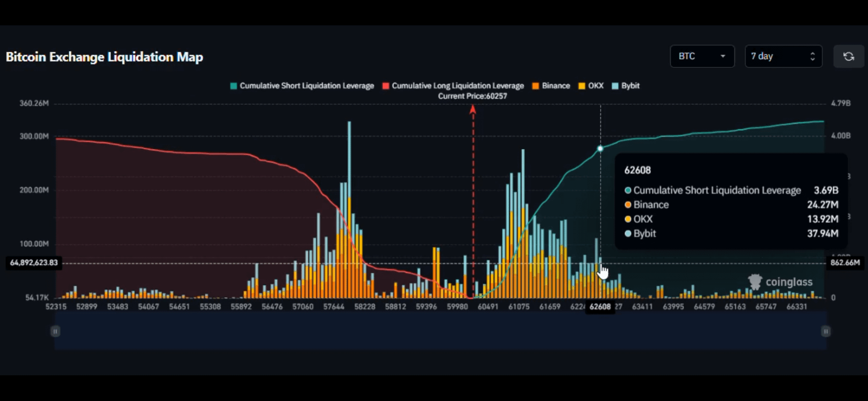Click the 53483 x-axis price label
868x401 pixels.
[118, 307]
